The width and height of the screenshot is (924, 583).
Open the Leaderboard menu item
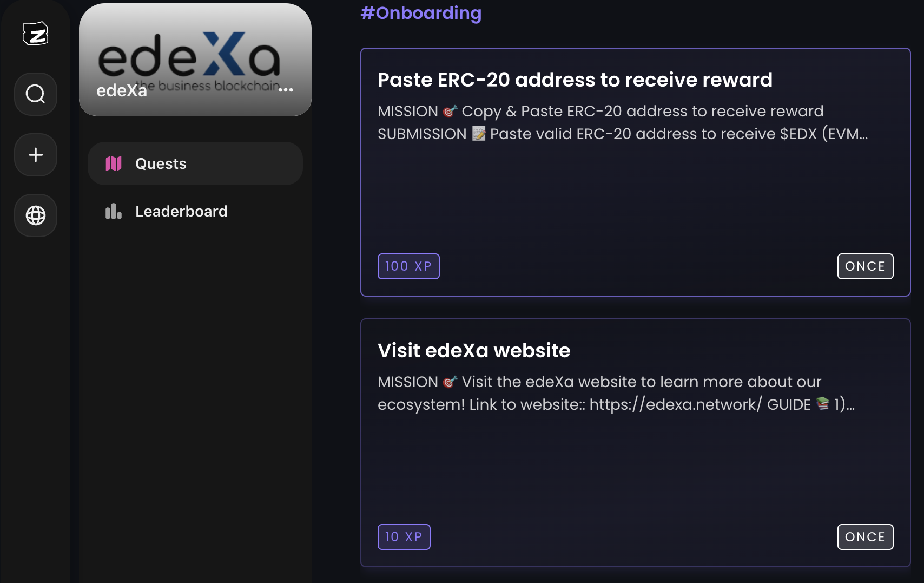point(195,211)
